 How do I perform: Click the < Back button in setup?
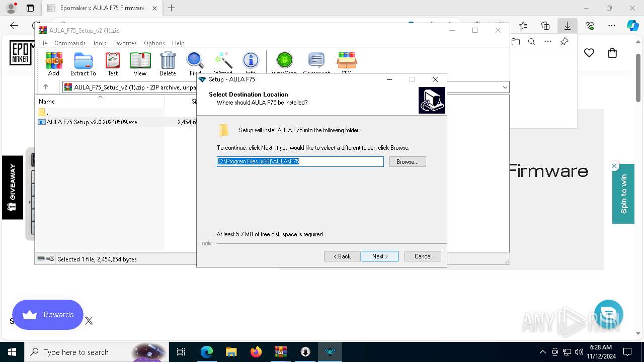[x=342, y=256]
